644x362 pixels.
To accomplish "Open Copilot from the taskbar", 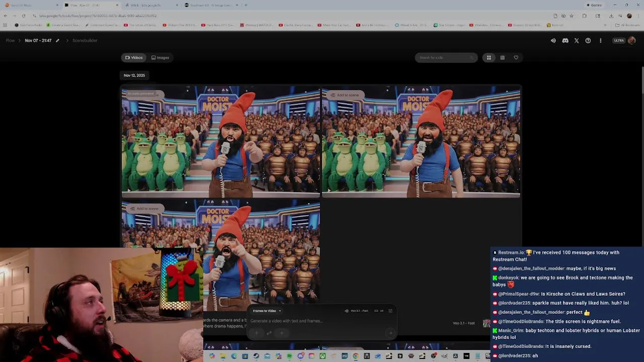I will click(212, 356).
